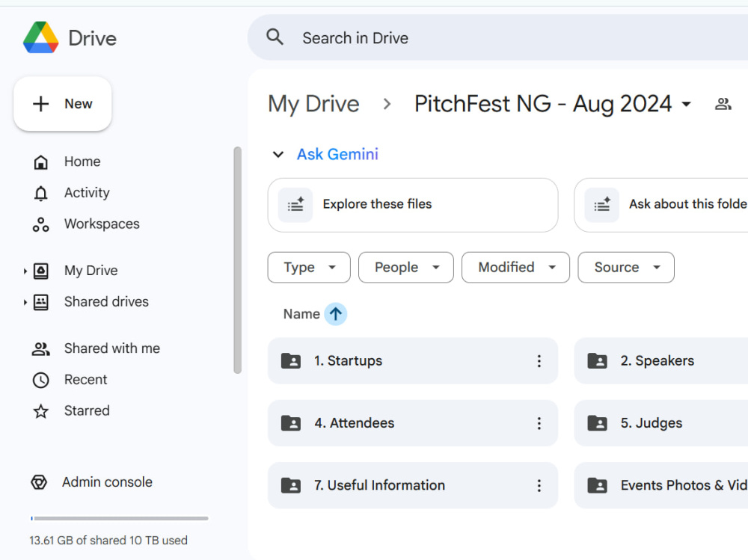Click Ask about this folder suggestion

[661, 205]
